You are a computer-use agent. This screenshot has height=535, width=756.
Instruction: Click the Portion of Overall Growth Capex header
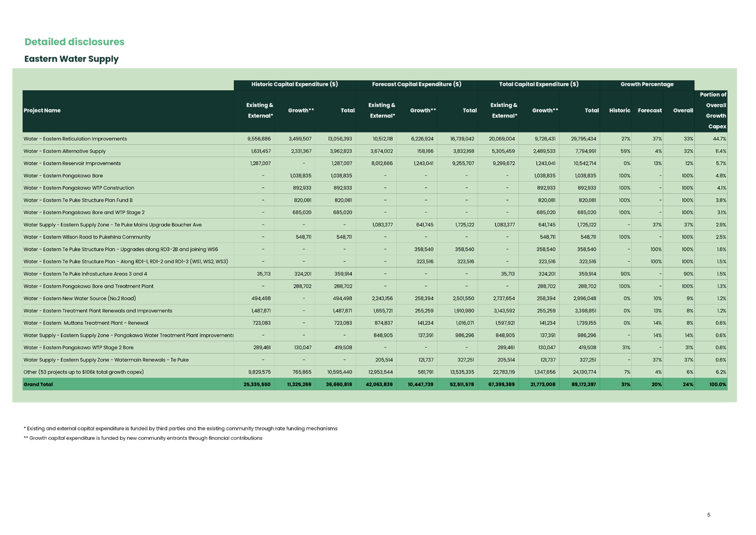click(x=715, y=110)
